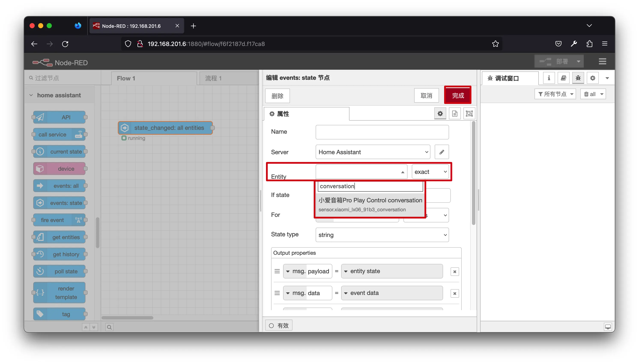Screen dimensions: 639x364
Task: Open Node-RED main hamburger menu
Action: click(602, 62)
